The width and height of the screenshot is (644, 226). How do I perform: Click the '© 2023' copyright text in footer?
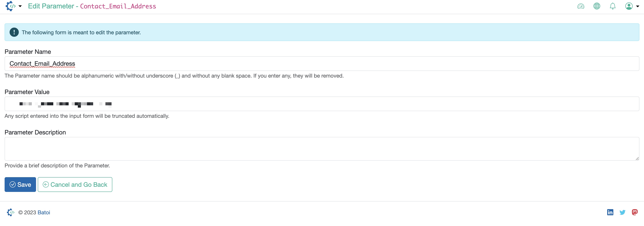(27, 212)
